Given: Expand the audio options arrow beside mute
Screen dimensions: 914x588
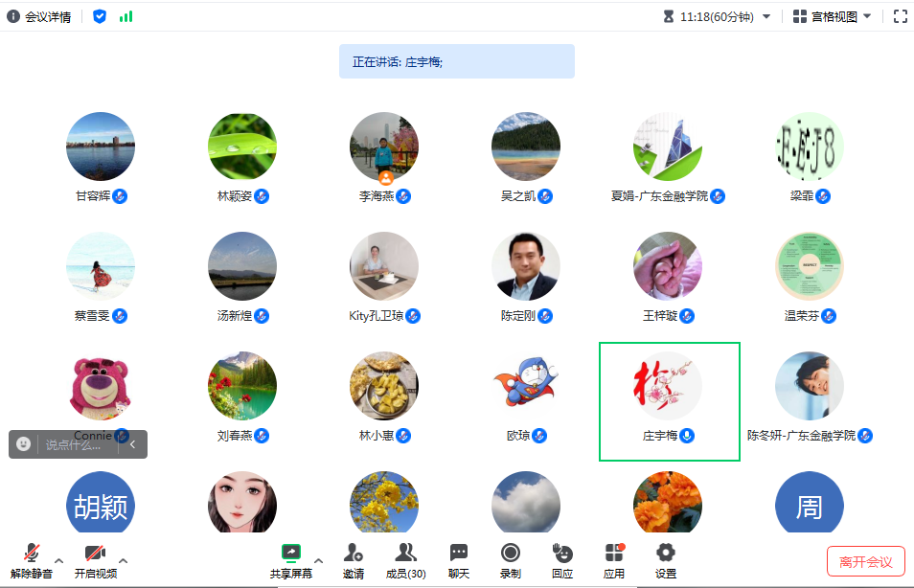Looking at the screenshot, I should click(x=58, y=560).
